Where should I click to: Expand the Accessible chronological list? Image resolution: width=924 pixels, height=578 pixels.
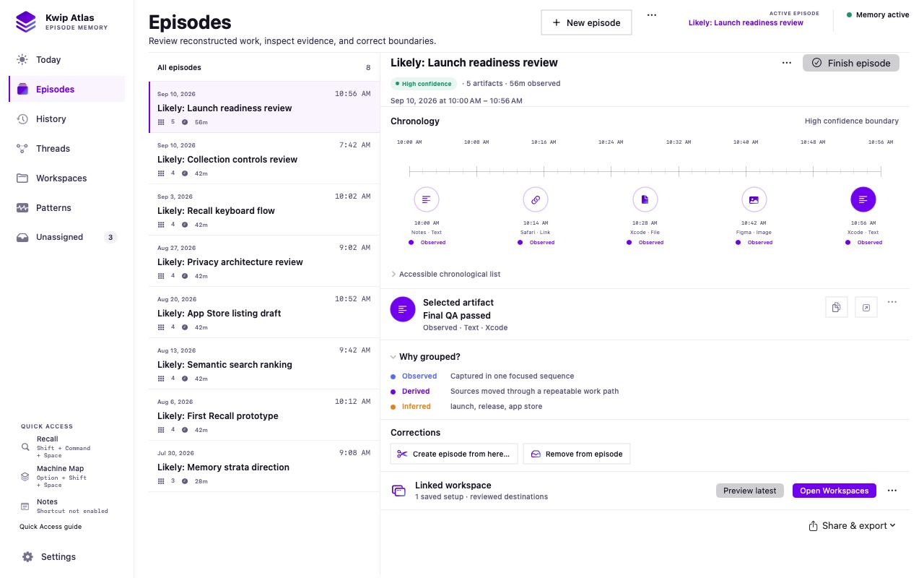[x=446, y=275]
